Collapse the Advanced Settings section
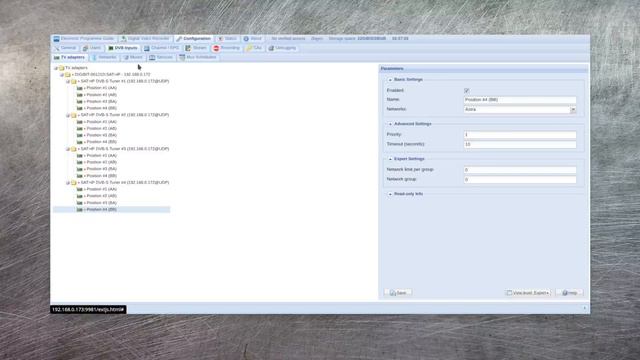 tap(390, 124)
